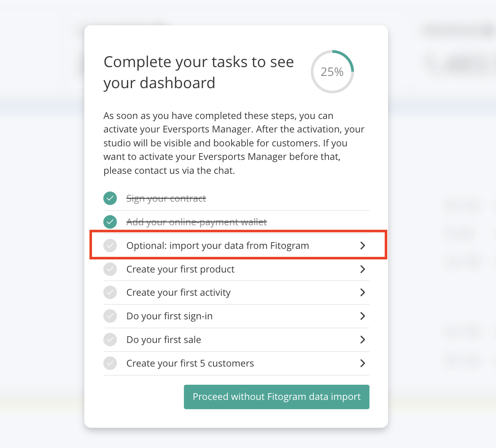Click the struck-through Sign your contract text
This screenshot has width=496, height=448.
point(166,198)
